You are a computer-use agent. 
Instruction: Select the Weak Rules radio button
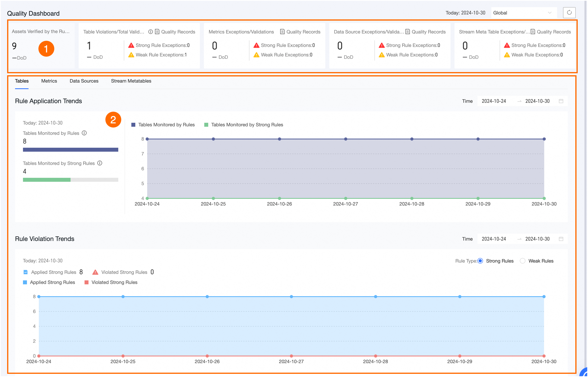(x=522, y=261)
